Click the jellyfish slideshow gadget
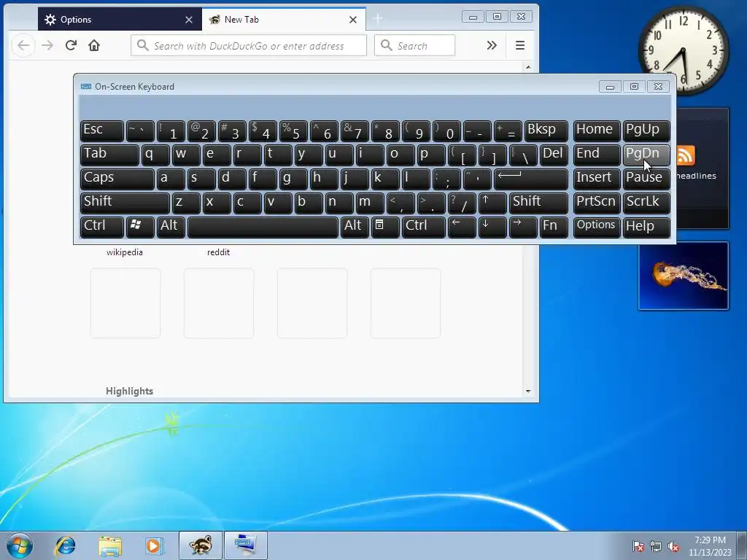The height and width of the screenshot is (560, 747). [683, 276]
